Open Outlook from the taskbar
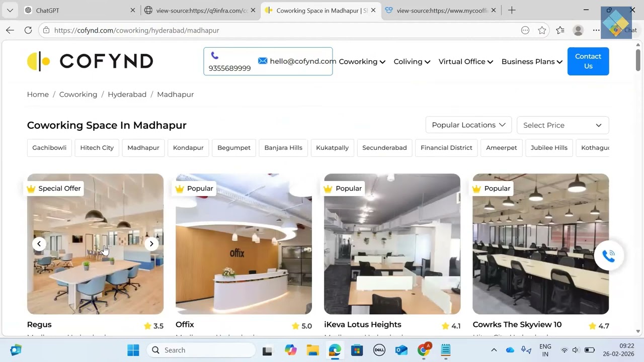 point(401,350)
